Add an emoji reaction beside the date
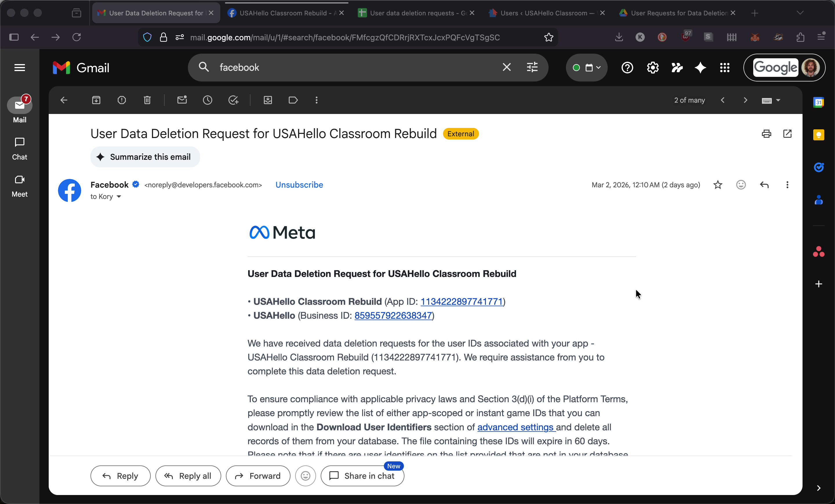This screenshot has width=835, height=504. (x=741, y=185)
